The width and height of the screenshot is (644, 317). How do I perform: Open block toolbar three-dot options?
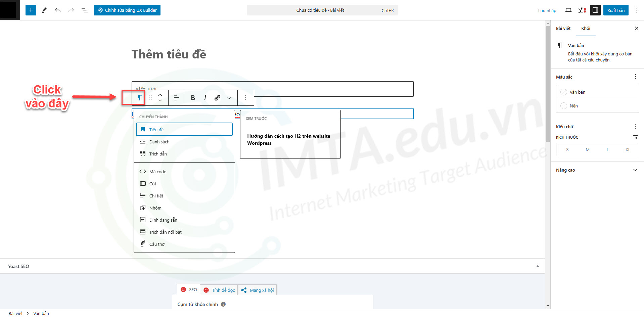click(246, 98)
